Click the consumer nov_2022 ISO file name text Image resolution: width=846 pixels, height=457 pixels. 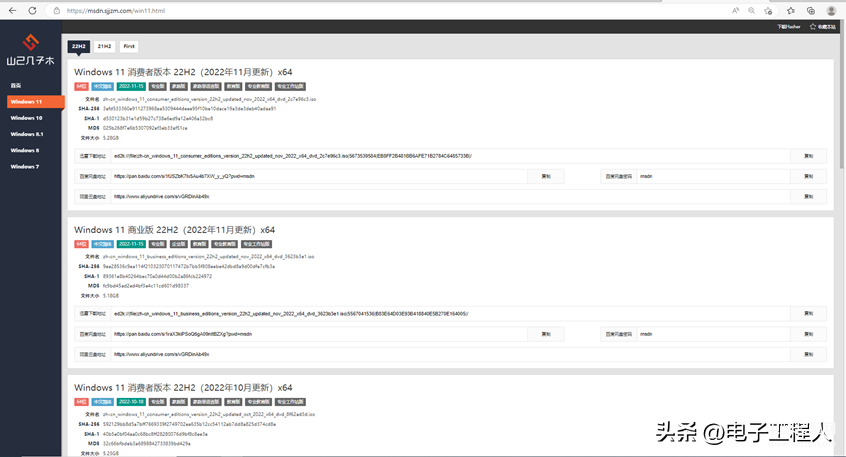209,99
